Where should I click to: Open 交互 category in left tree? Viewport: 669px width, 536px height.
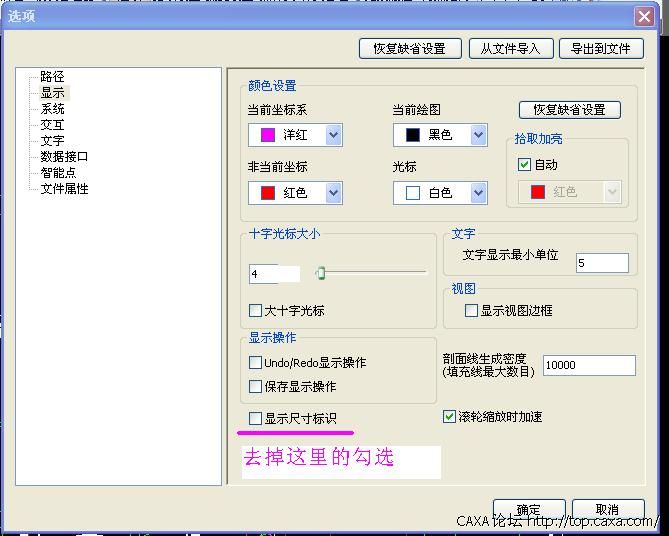(x=52, y=125)
